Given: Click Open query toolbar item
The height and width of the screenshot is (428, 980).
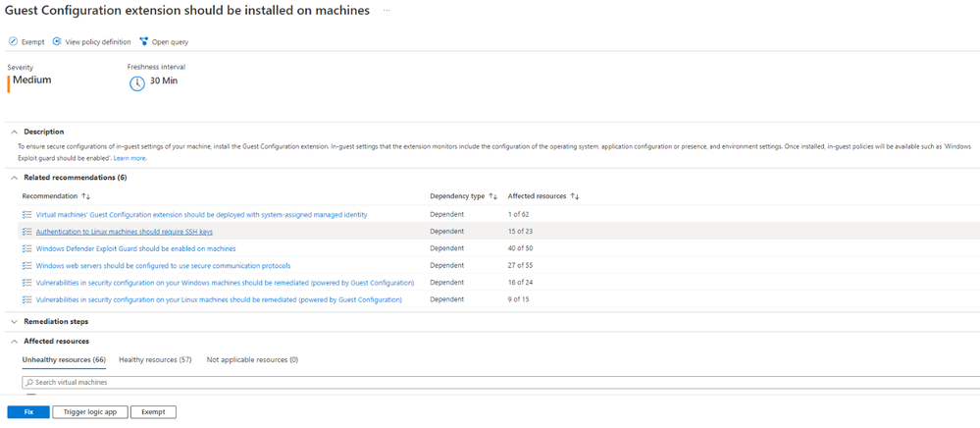Looking at the screenshot, I should pyautogui.click(x=164, y=42).
